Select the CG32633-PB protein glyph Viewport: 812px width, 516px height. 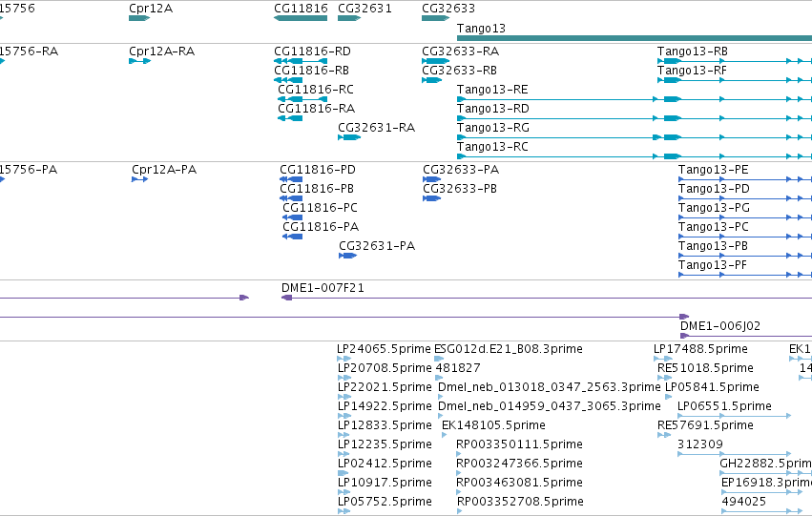click(x=432, y=198)
